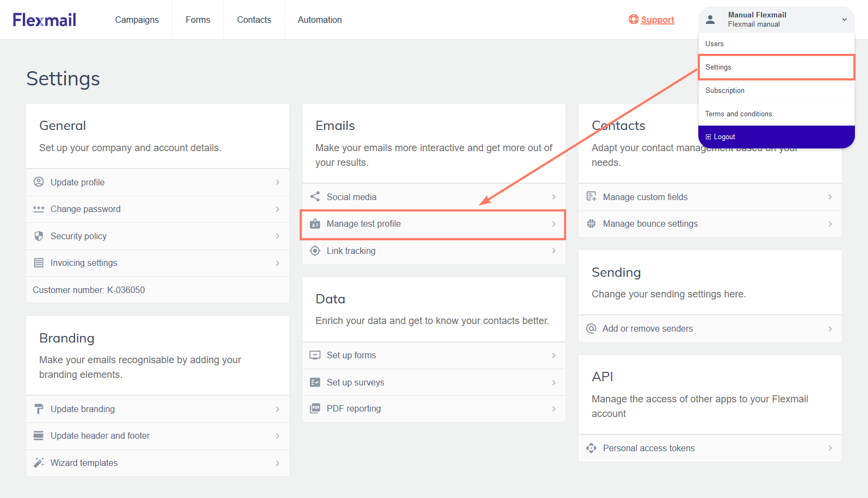Open Update header and footer
This screenshot has width=868, height=498.
pyautogui.click(x=158, y=436)
